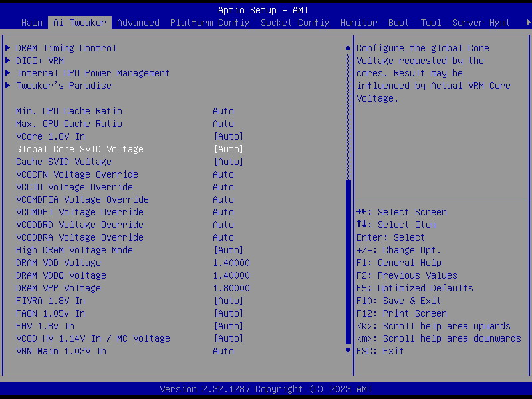
Task: Open Cache SVID Voltage option
Action: [229, 162]
